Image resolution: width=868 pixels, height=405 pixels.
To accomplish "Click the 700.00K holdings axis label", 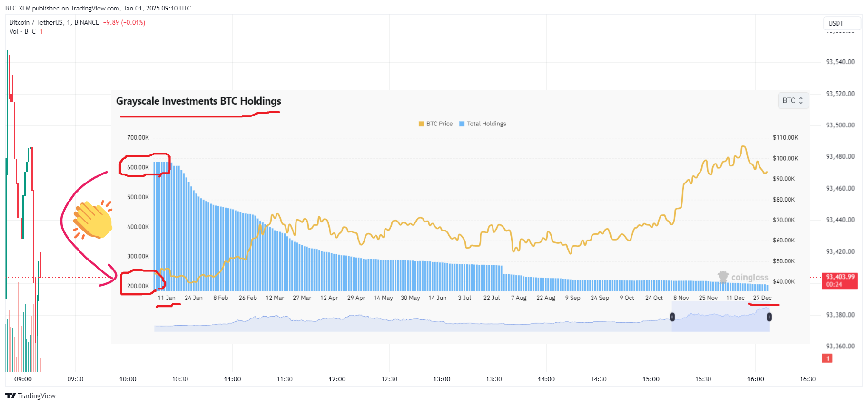I will [138, 138].
